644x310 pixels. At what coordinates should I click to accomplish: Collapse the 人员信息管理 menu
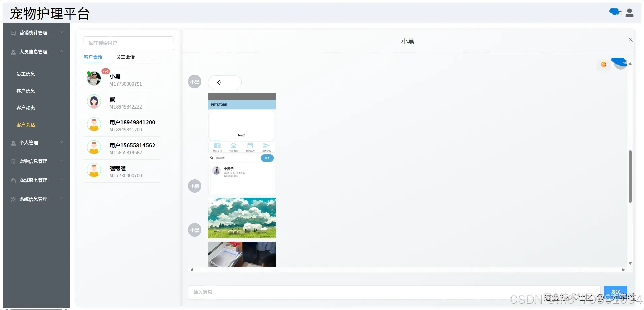[x=61, y=51]
